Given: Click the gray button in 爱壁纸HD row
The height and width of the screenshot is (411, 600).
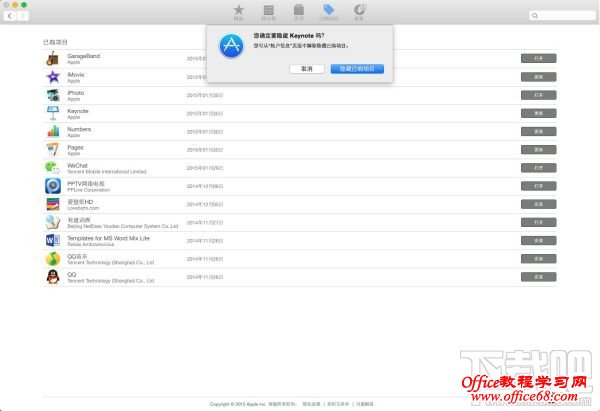Looking at the screenshot, I should coord(538,204).
